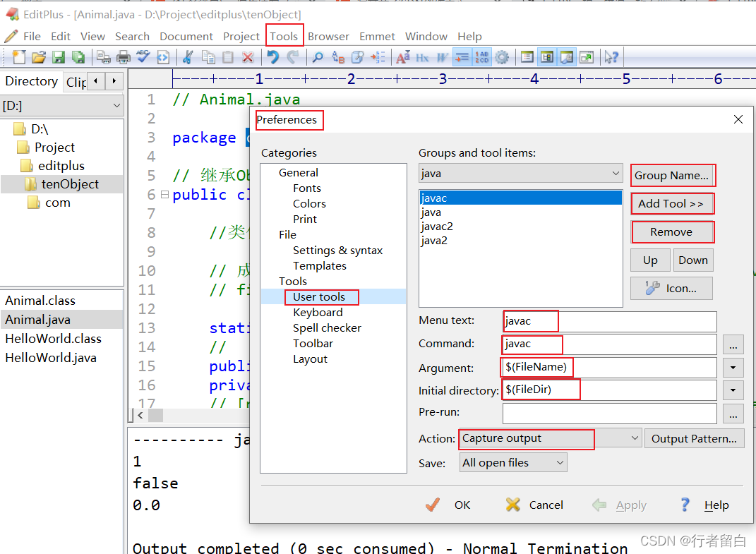756x554 pixels.
Task: Click the Save All icon
Action: [x=78, y=57]
